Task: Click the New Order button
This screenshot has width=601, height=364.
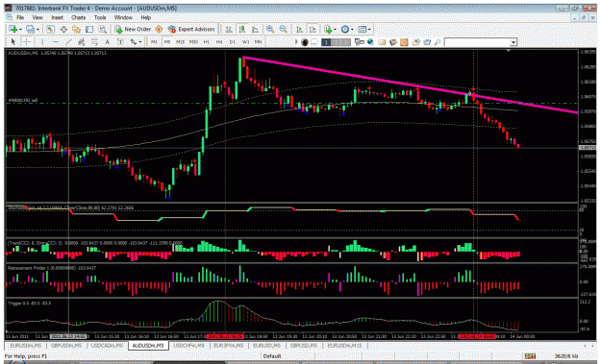Action: [x=133, y=29]
